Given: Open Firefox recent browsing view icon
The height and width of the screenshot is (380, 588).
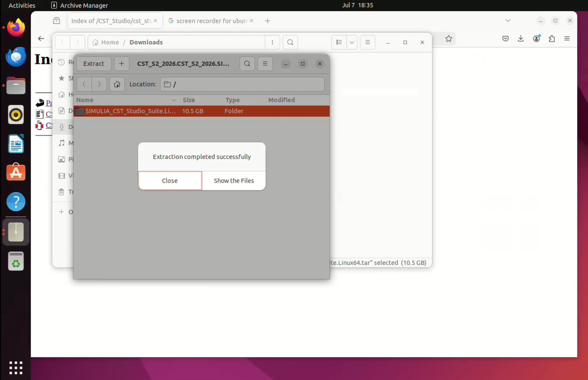Looking at the screenshot, I should (x=56, y=21).
